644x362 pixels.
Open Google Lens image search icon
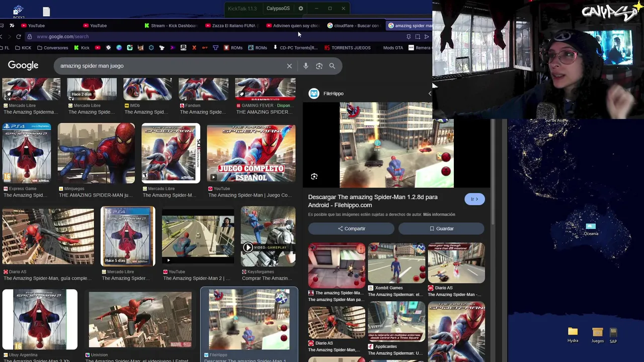click(319, 66)
